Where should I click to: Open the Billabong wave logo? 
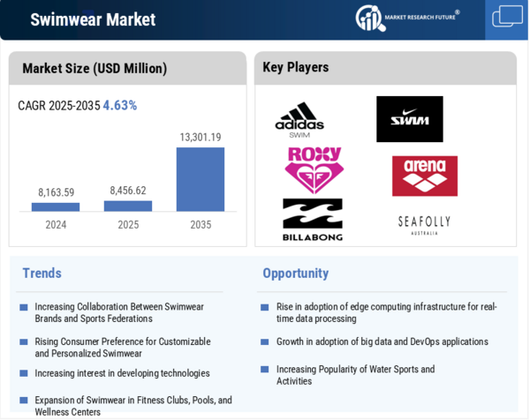click(x=312, y=220)
